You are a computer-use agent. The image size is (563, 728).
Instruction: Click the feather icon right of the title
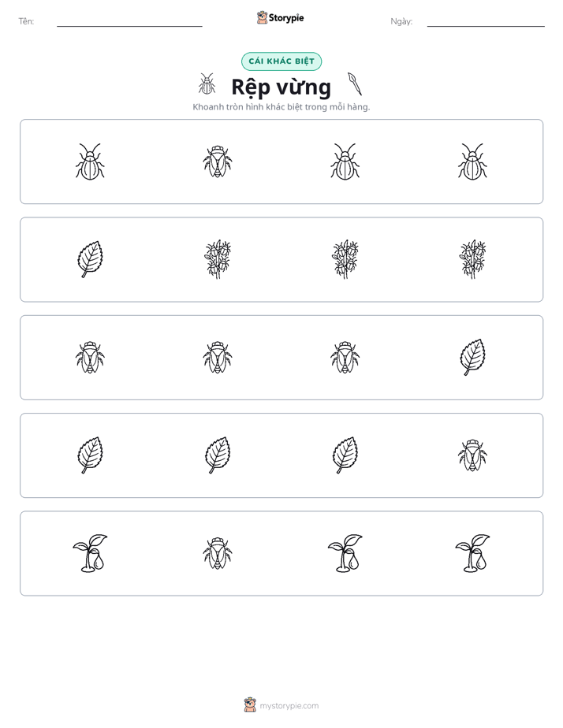355,84
